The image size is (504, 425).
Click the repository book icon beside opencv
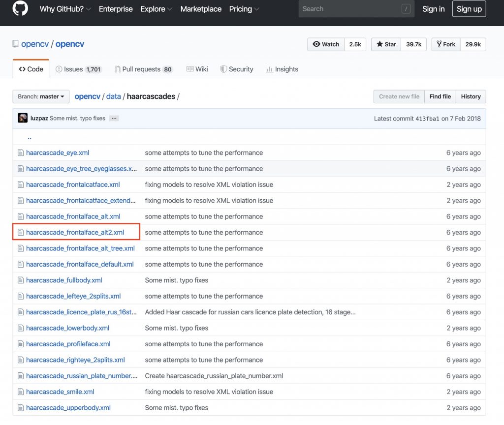15,44
